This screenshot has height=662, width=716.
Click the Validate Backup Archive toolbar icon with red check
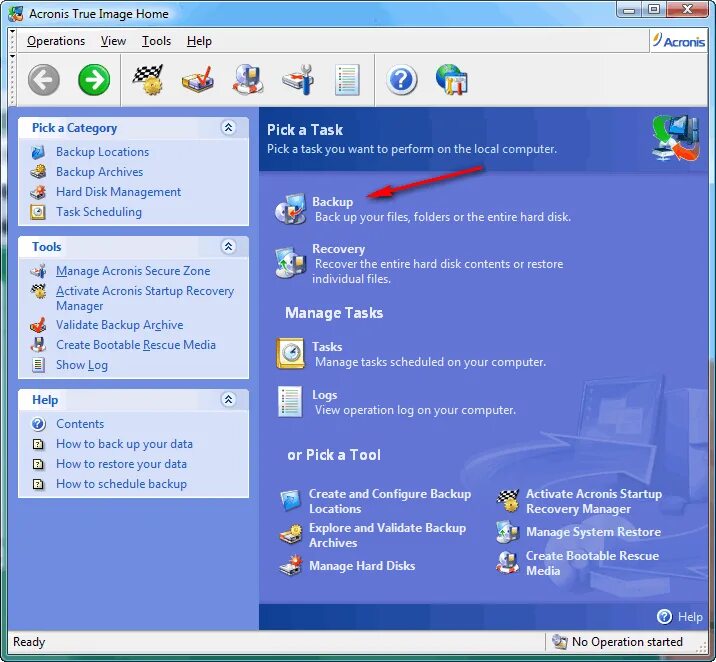coord(198,80)
